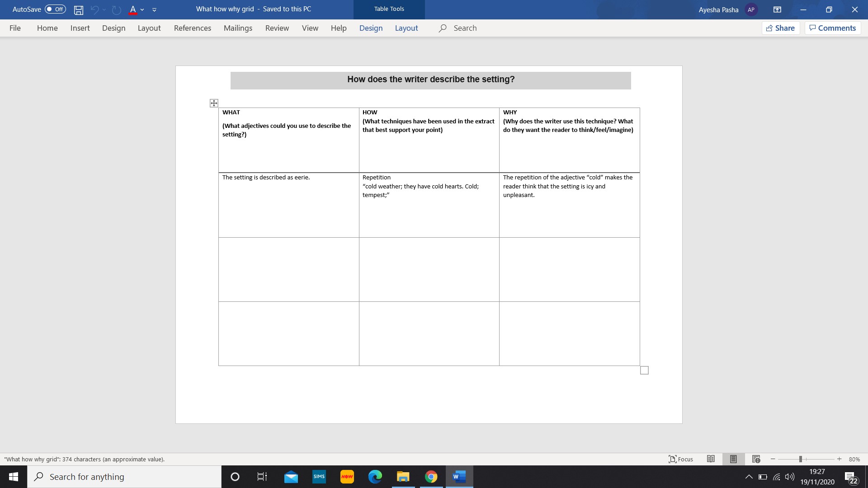This screenshot has height=488, width=868.
Task: Click the Save icon on Quick Access Toolbar
Action: (78, 9)
